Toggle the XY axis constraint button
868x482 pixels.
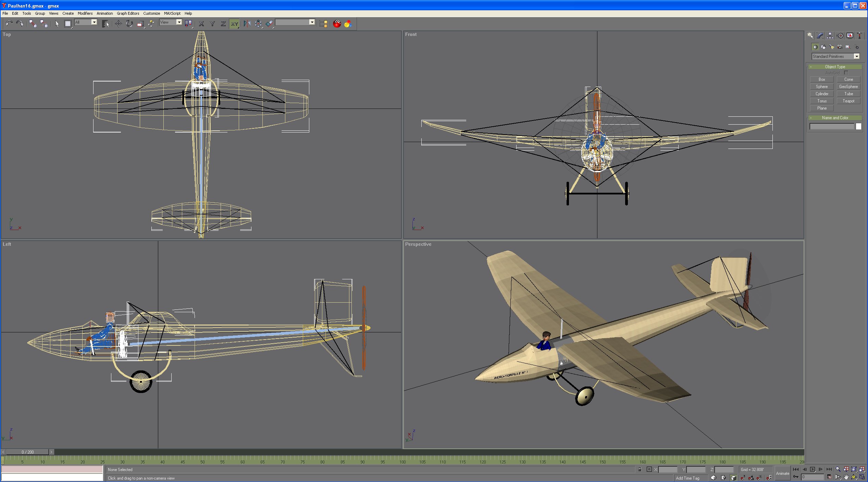[x=234, y=24]
